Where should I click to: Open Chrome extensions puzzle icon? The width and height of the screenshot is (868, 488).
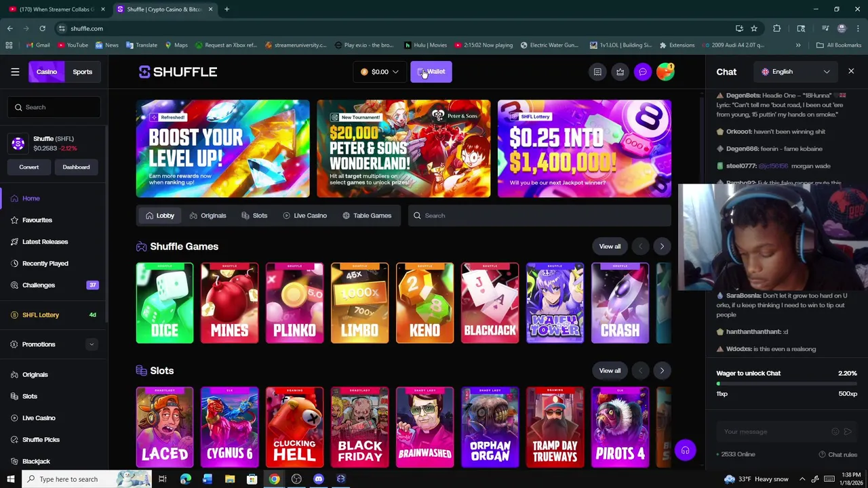tap(777, 28)
